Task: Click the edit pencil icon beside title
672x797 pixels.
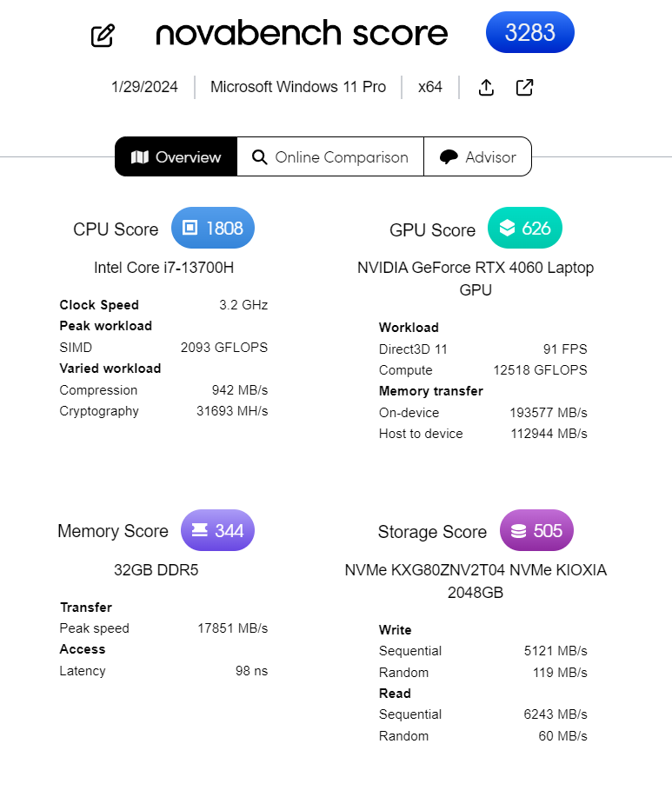Action: (103, 36)
